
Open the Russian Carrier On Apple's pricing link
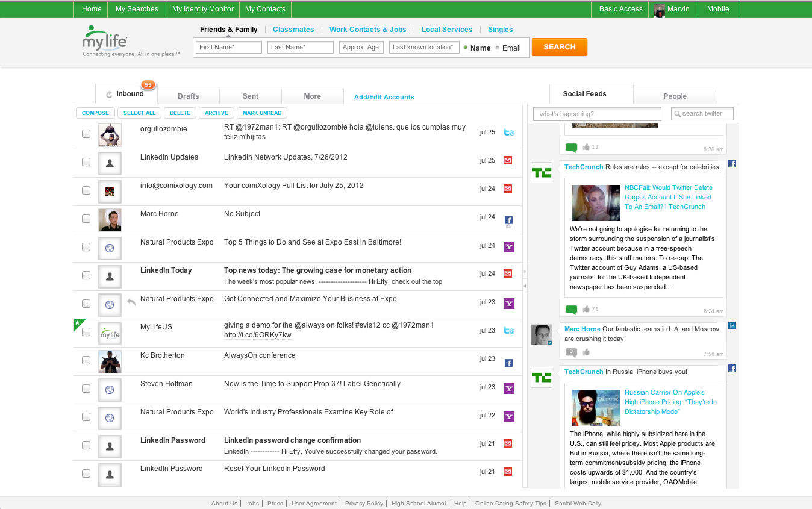[x=670, y=402]
